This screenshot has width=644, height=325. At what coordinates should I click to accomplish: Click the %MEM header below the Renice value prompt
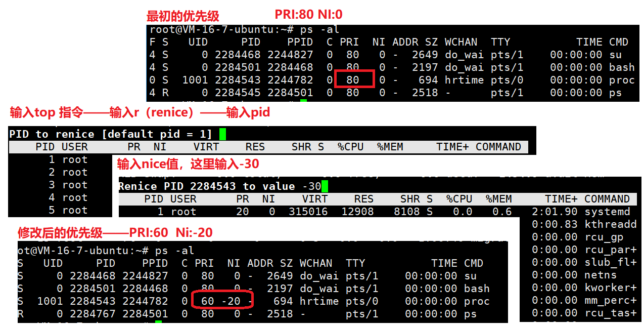point(498,199)
